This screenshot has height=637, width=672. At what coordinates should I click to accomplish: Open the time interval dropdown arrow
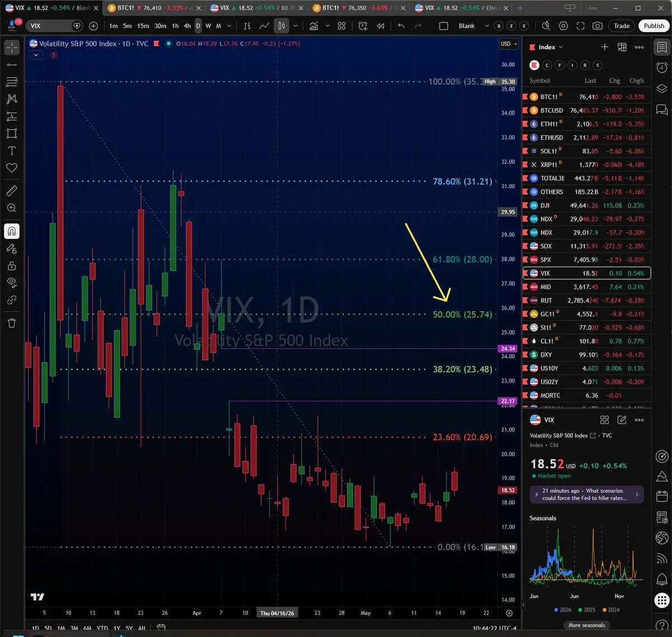pos(229,26)
